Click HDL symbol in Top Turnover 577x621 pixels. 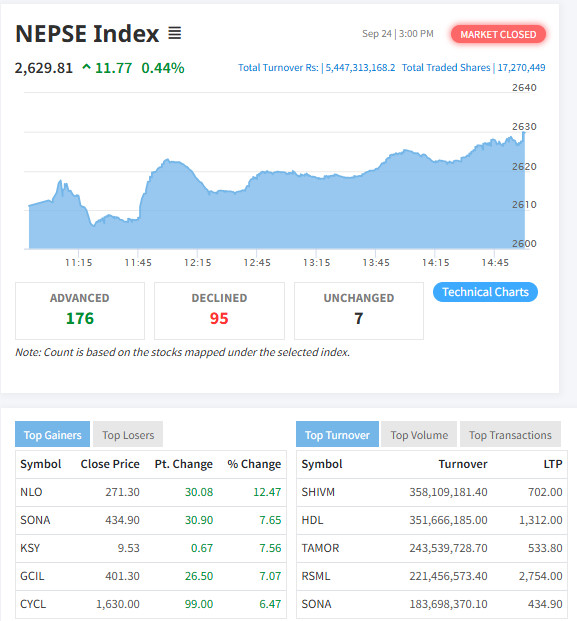pos(312,520)
